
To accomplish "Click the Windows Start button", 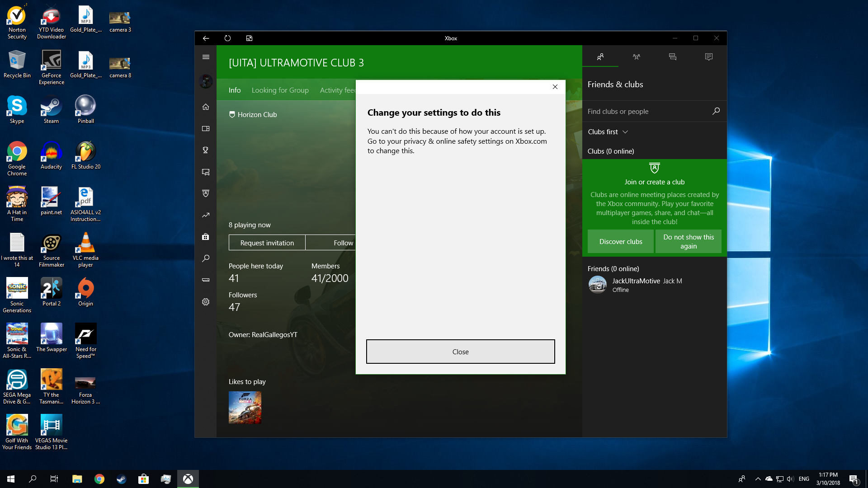I will pos(11,479).
